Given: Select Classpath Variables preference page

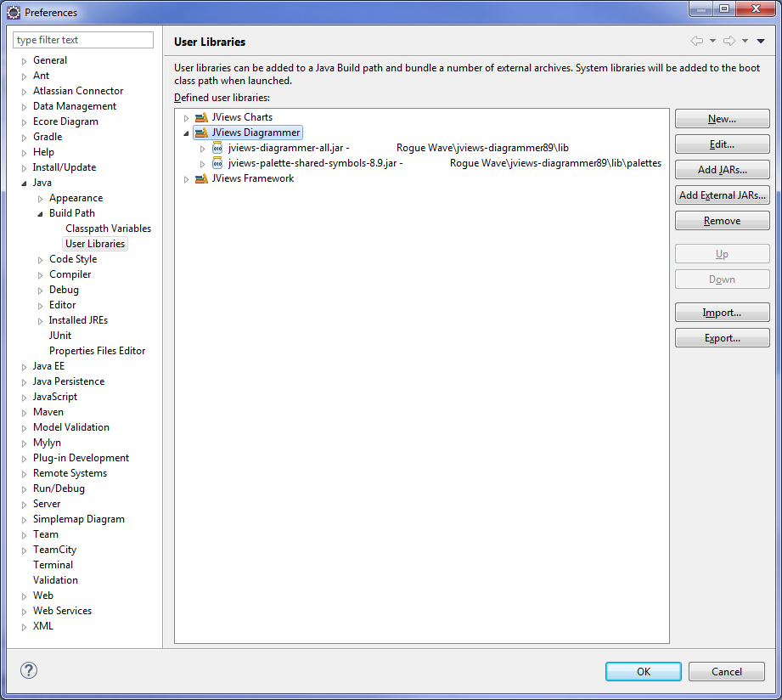Looking at the screenshot, I should (x=108, y=229).
